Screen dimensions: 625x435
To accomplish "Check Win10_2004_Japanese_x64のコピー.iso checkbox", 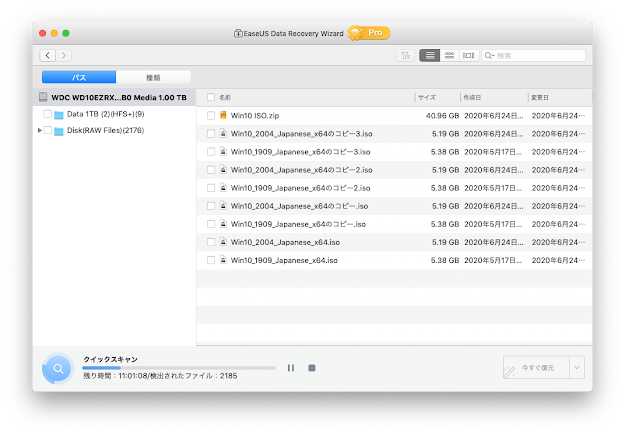I will (211, 206).
